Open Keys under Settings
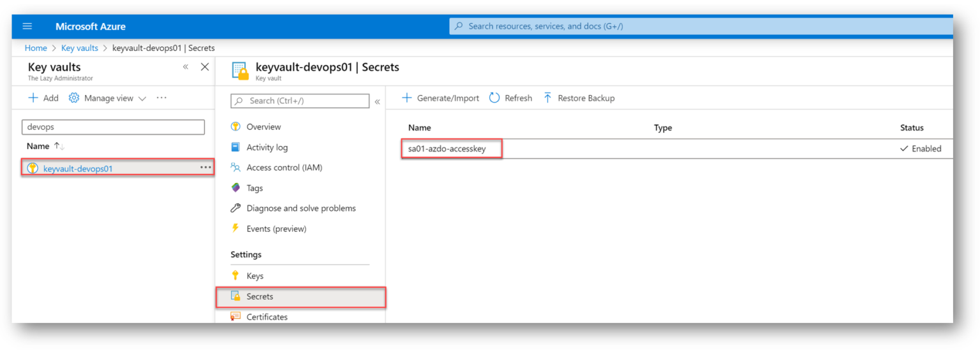 [x=255, y=276]
